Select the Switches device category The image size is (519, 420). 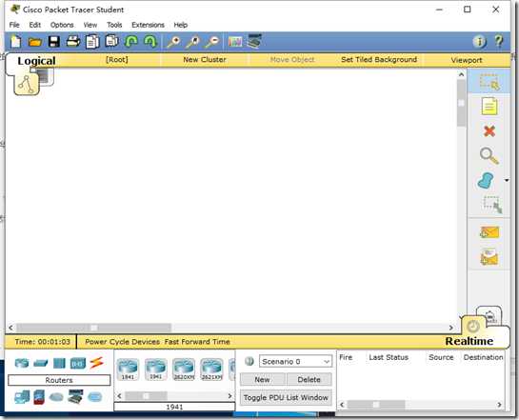point(41,364)
